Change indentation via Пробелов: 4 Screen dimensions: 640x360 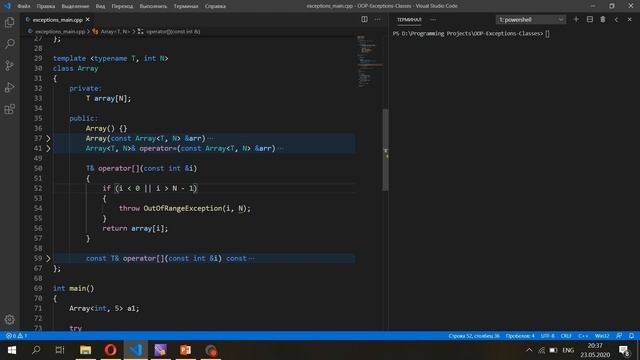tap(520, 336)
